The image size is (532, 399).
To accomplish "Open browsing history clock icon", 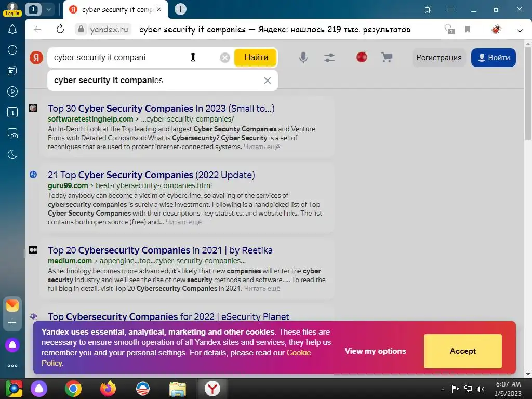I will 12,50.
